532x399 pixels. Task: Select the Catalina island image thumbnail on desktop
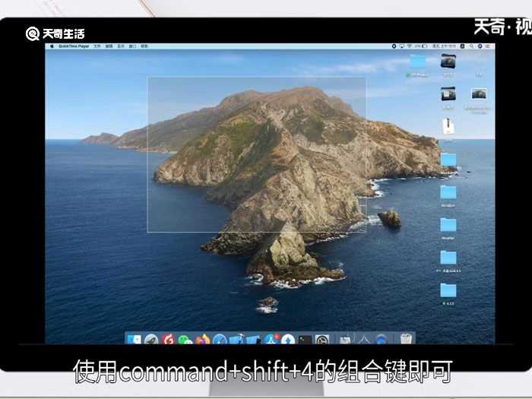click(478, 93)
